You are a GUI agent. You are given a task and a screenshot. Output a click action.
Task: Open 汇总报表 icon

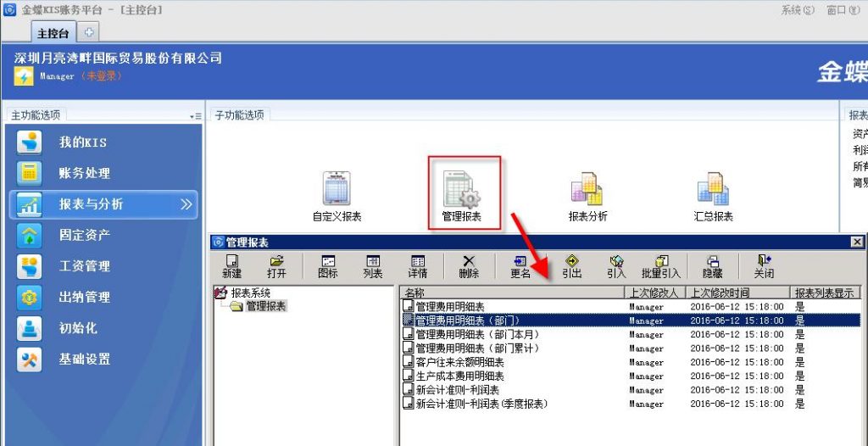click(713, 197)
